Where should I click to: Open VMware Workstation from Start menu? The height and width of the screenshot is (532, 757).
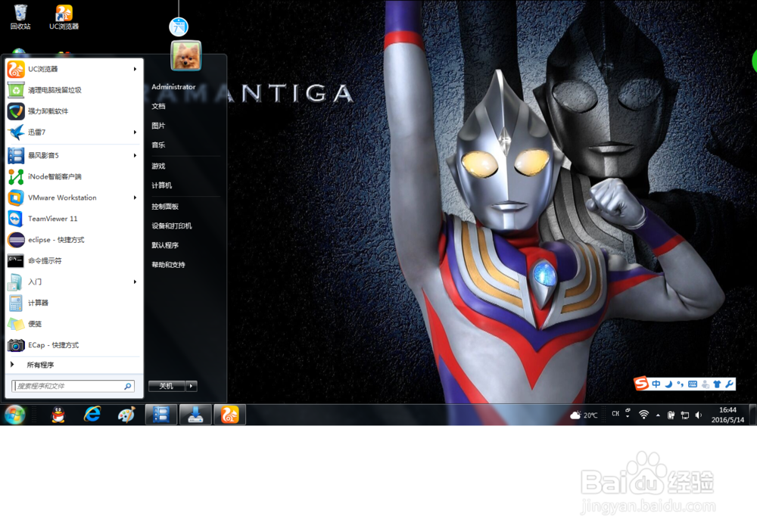point(74,198)
